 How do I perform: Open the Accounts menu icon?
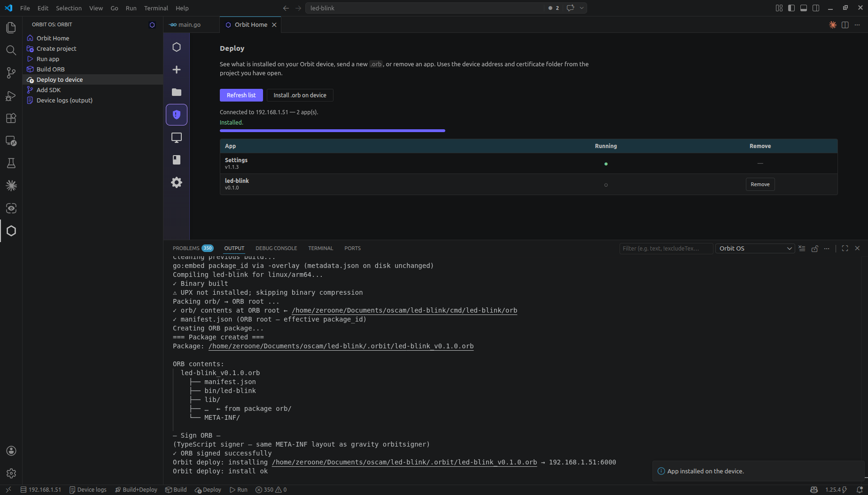[11, 451]
